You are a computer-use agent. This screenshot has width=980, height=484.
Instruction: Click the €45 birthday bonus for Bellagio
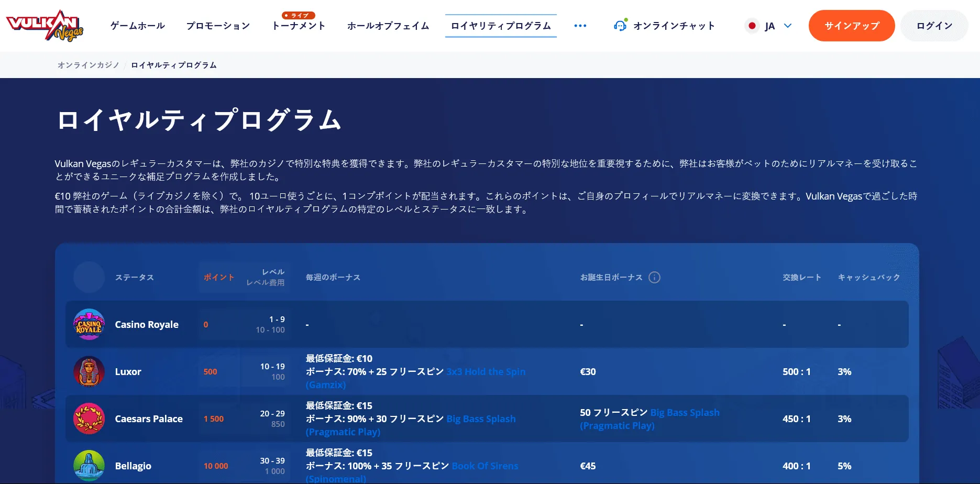point(588,466)
